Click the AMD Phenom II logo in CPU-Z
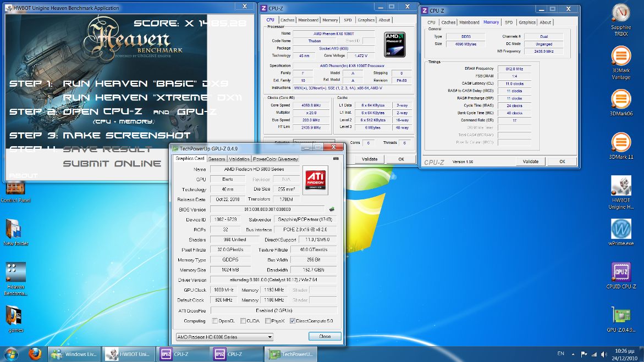This screenshot has height=362, width=644. pyautogui.click(x=395, y=44)
